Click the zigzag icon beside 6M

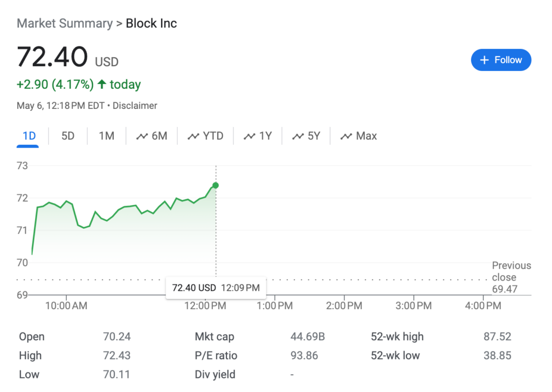[142, 136]
